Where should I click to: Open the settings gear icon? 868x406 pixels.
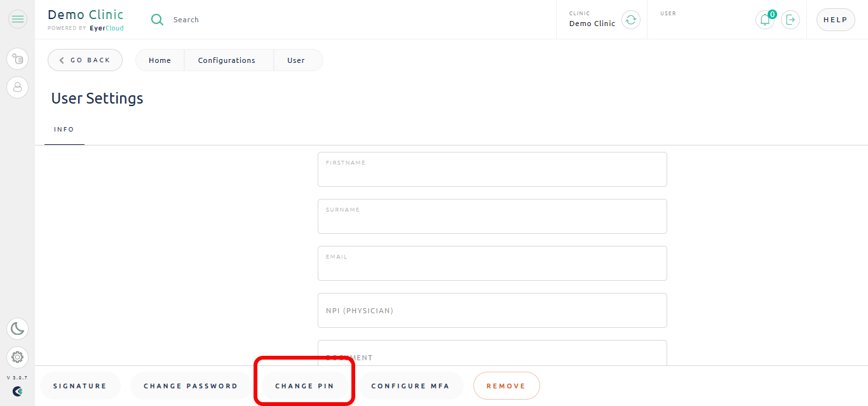[x=18, y=357]
